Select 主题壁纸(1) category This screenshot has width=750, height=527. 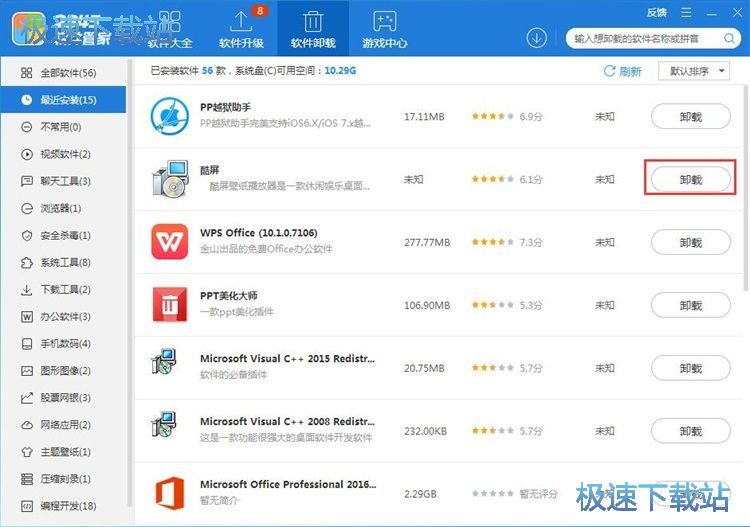point(63,452)
